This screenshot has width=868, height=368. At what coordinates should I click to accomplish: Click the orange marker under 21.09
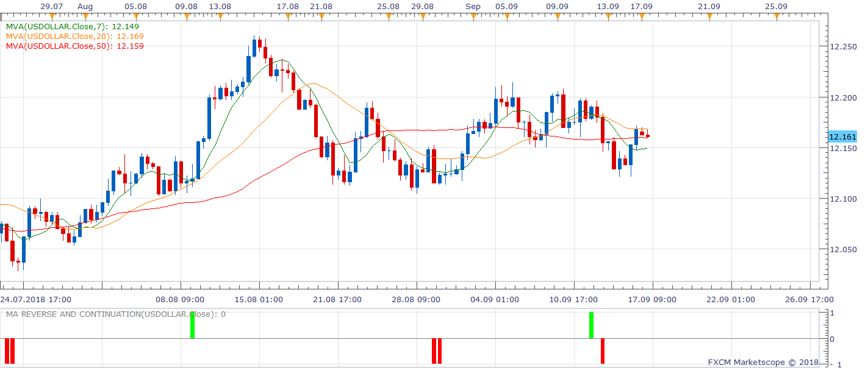(x=709, y=17)
